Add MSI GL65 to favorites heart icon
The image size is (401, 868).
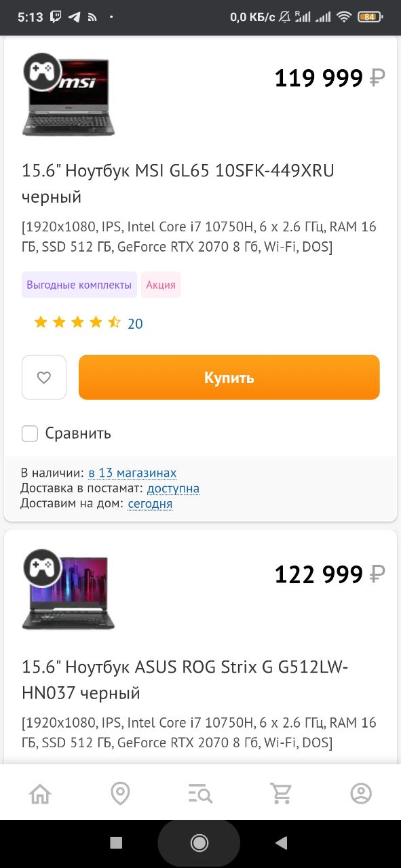point(44,378)
